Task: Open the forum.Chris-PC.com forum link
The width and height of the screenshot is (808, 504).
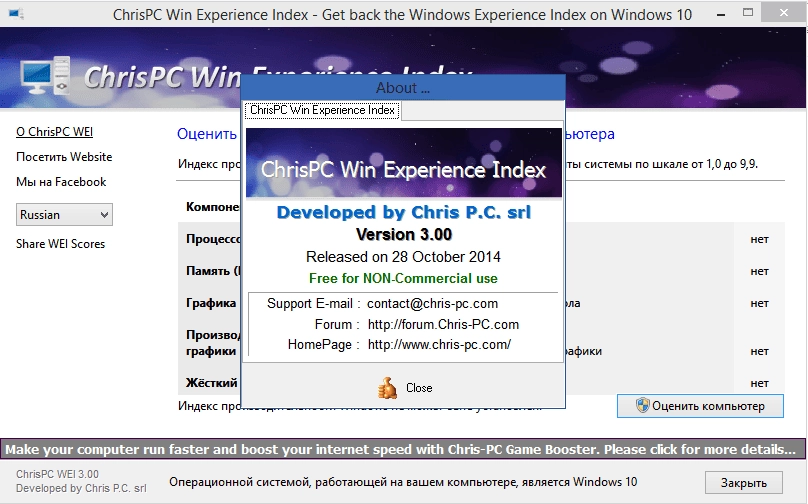Action: [443, 325]
